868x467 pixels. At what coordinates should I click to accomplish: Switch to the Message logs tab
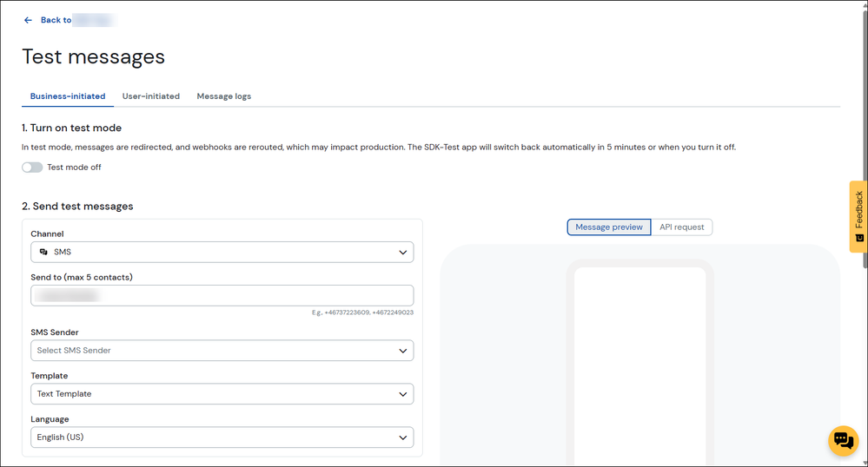[x=223, y=96]
